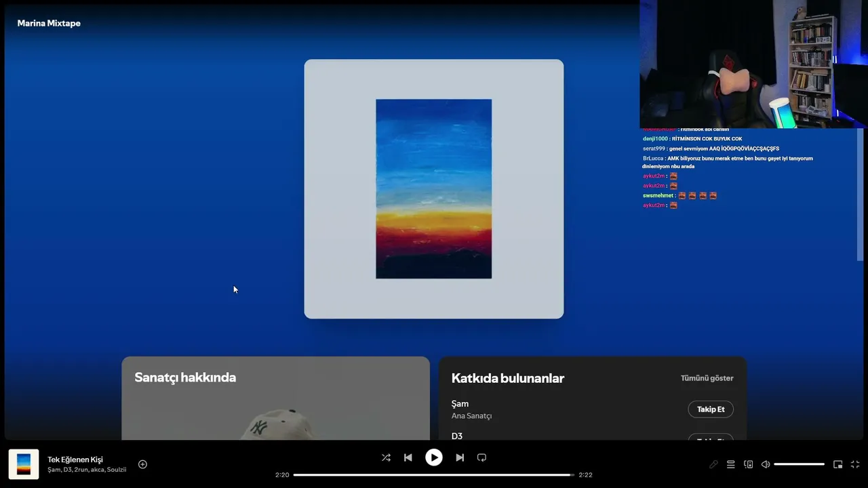Screen dimensions: 868x488
Task: Skip to the previous track
Action: [408, 457]
